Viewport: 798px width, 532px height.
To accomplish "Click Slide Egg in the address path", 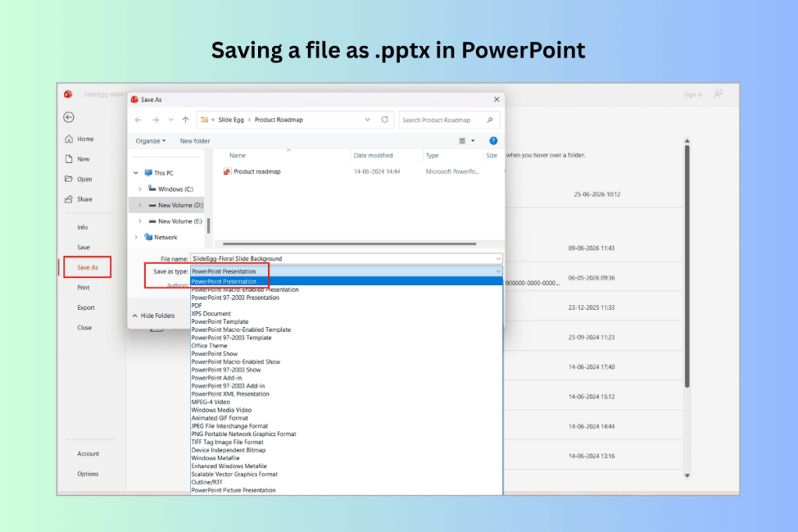I will coord(231,120).
